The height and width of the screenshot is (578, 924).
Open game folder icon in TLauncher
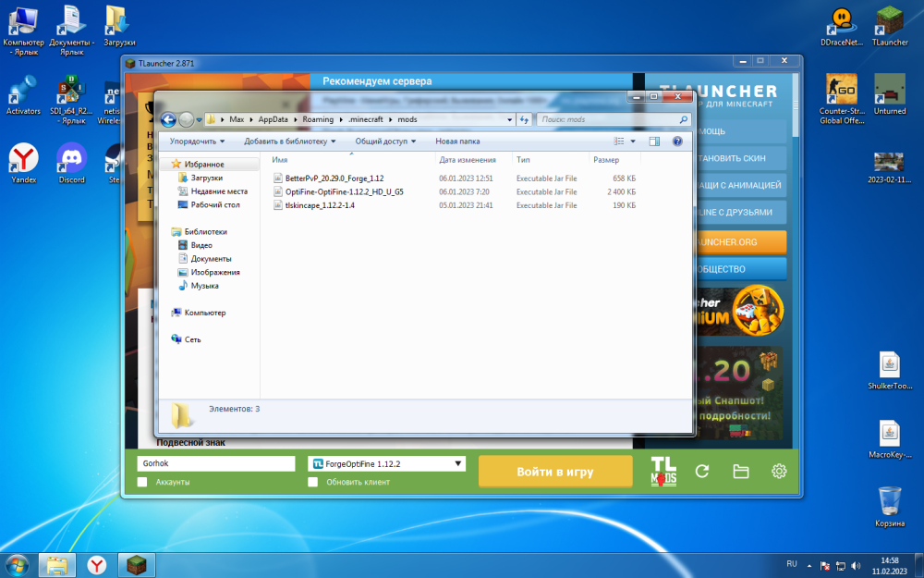[741, 472]
